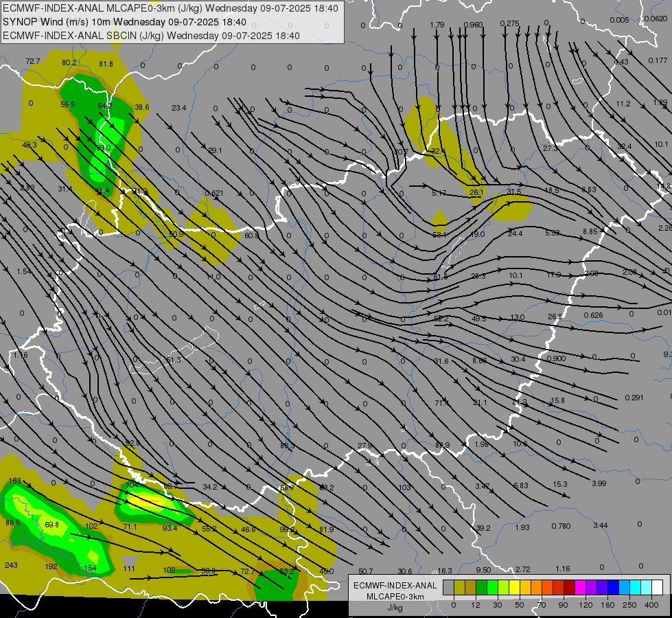Screen dimensions: 672x618
Task: Click the map value 5.17
Action: coord(439,194)
